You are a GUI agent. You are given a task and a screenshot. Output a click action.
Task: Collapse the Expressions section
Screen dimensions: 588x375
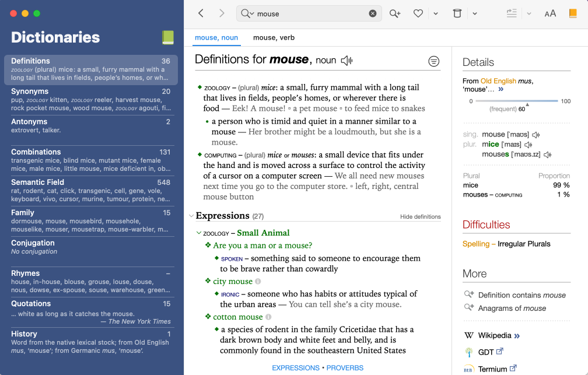point(191,216)
